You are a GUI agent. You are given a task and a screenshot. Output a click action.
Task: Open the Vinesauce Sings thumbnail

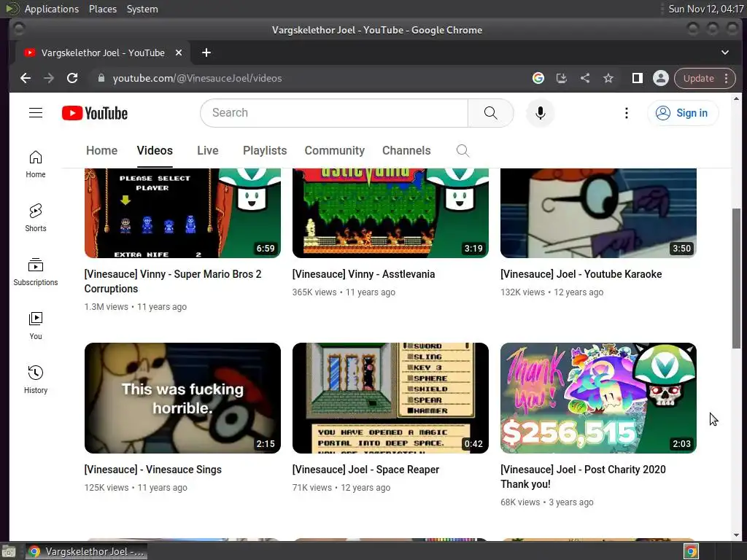coord(182,398)
